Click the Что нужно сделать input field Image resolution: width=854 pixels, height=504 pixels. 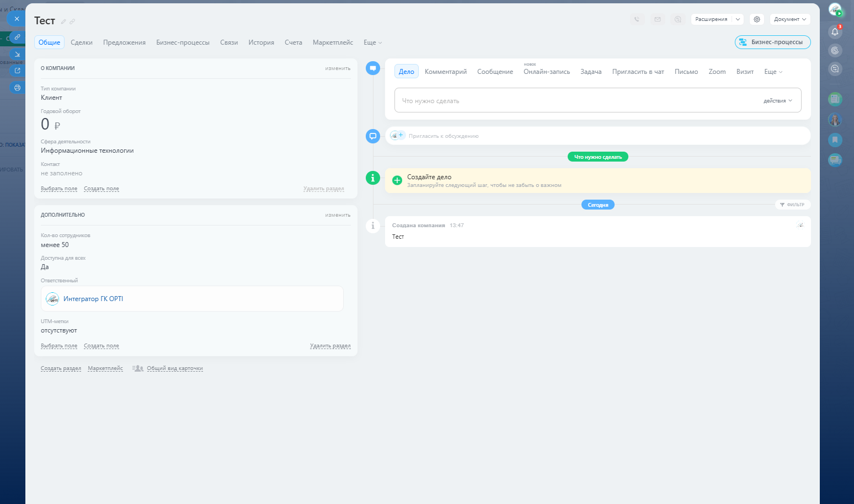pos(574,101)
